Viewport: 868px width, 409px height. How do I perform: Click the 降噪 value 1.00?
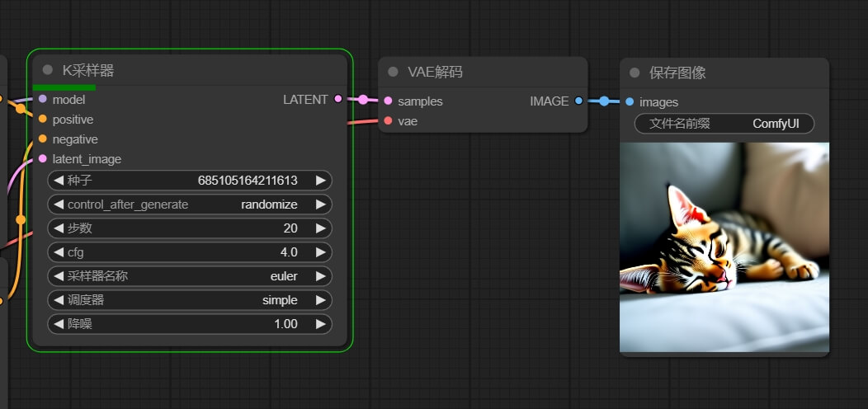[285, 324]
